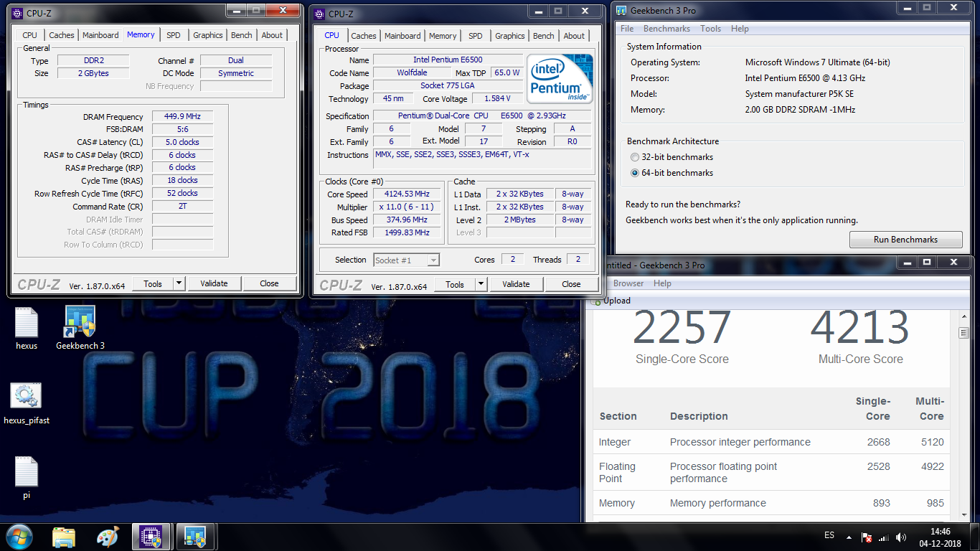Show hidden tray icons arrow
The width and height of the screenshot is (980, 551).
pyautogui.click(x=849, y=536)
